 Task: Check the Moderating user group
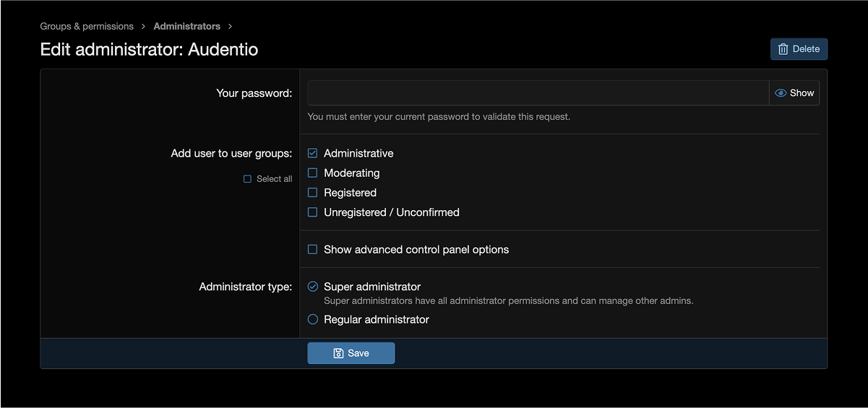pyautogui.click(x=313, y=173)
